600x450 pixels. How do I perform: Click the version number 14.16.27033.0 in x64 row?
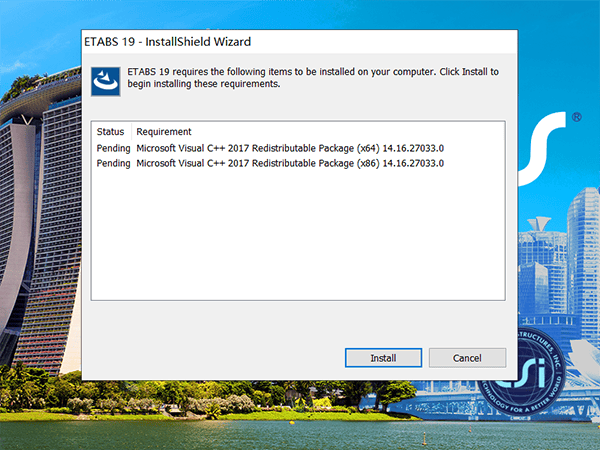pos(413,148)
